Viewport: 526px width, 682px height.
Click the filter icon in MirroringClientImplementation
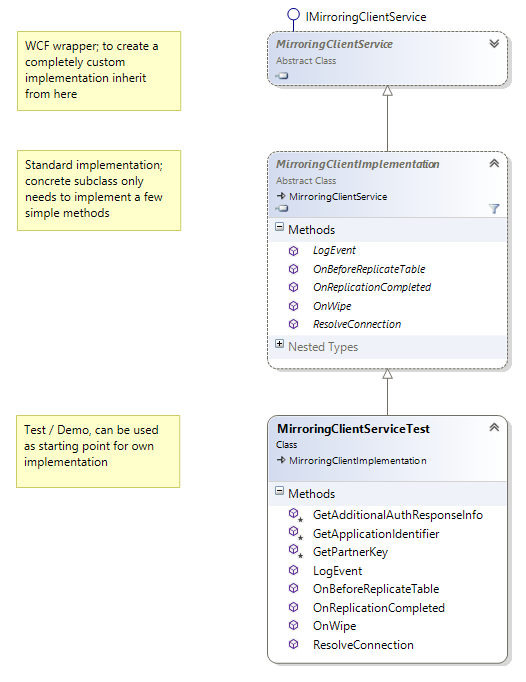pyautogui.click(x=494, y=209)
